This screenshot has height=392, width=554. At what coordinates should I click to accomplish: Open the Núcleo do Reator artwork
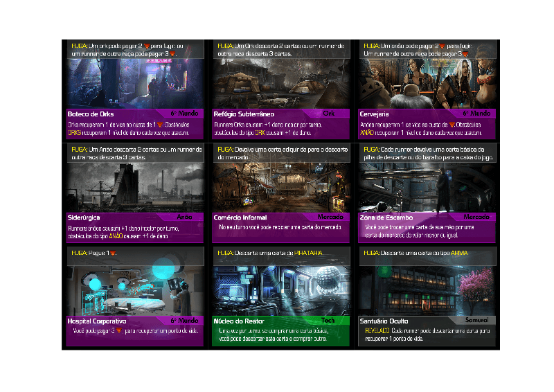(x=281, y=291)
